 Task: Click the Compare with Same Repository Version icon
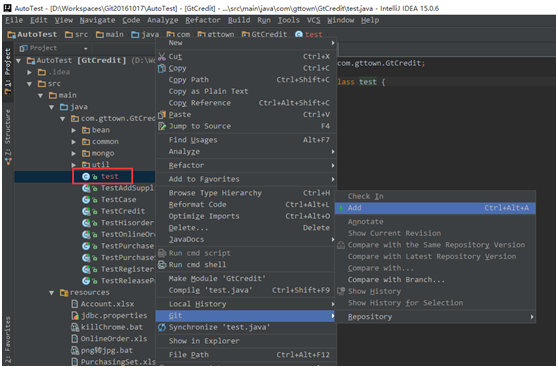click(x=341, y=245)
